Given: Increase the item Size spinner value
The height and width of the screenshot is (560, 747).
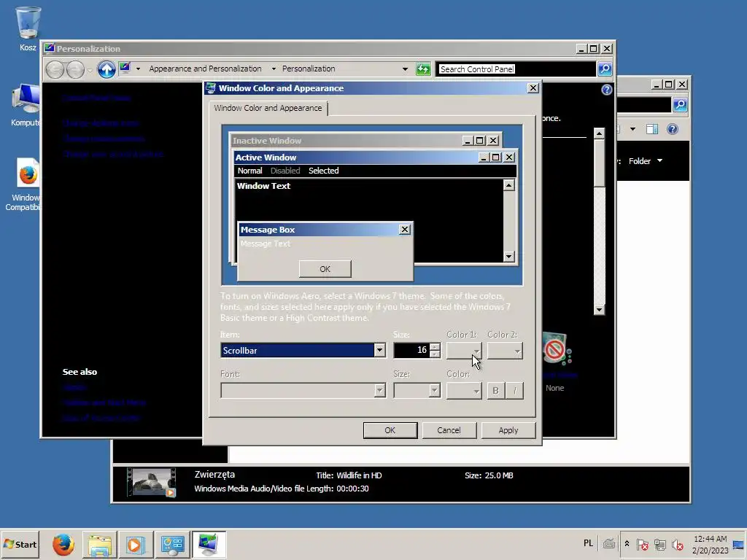Looking at the screenshot, I should [x=435, y=347].
